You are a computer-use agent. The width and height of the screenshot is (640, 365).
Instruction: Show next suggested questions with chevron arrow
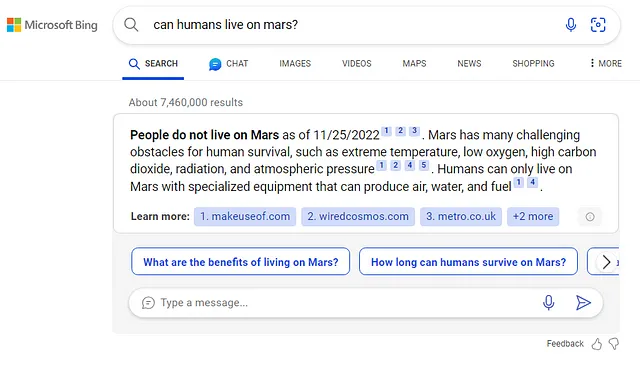[x=606, y=262]
